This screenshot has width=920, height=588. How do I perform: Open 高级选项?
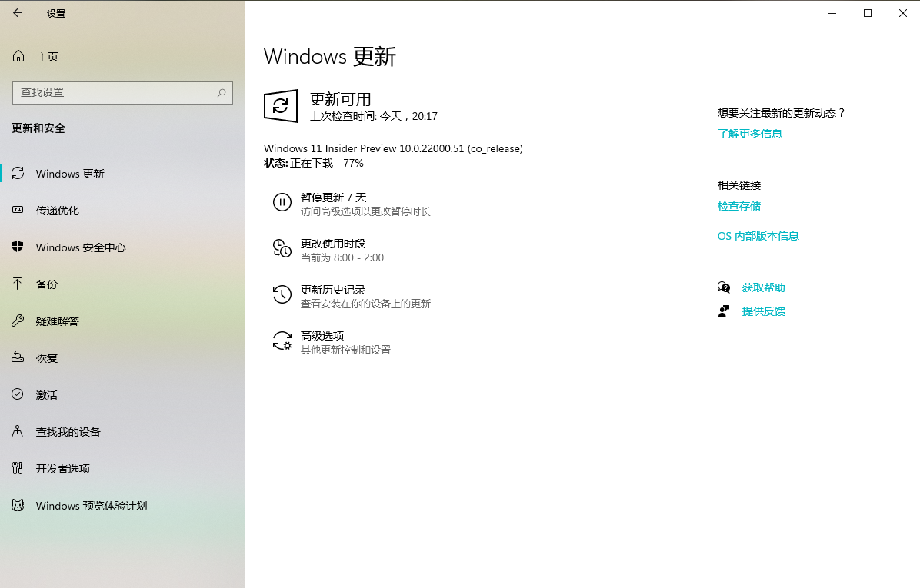coord(322,336)
